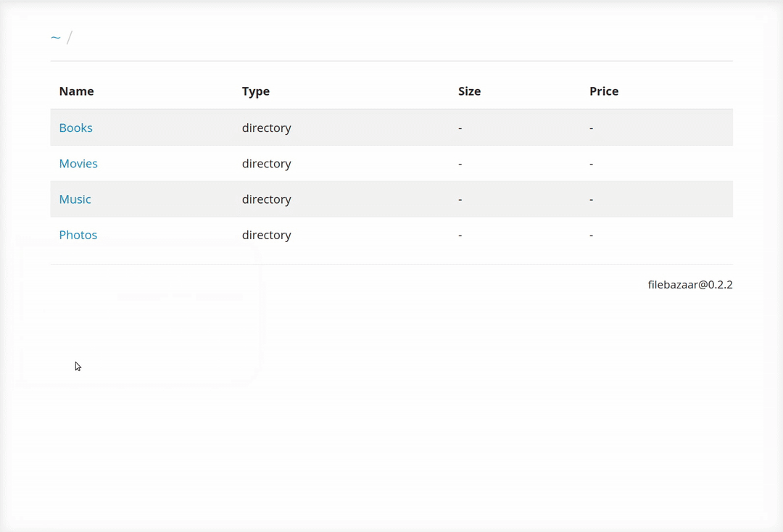Click the Photos row price dash
Screen dimensions: 783x532
coord(592,235)
